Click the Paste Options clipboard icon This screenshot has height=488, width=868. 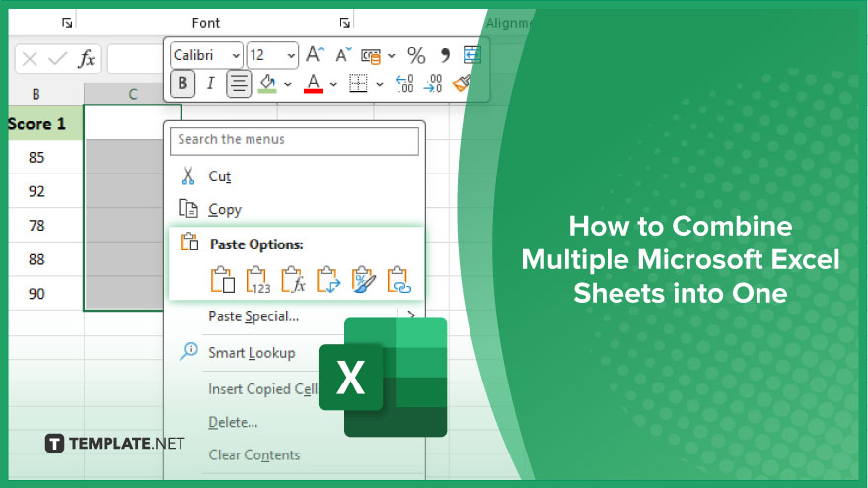pyautogui.click(x=189, y=242)
